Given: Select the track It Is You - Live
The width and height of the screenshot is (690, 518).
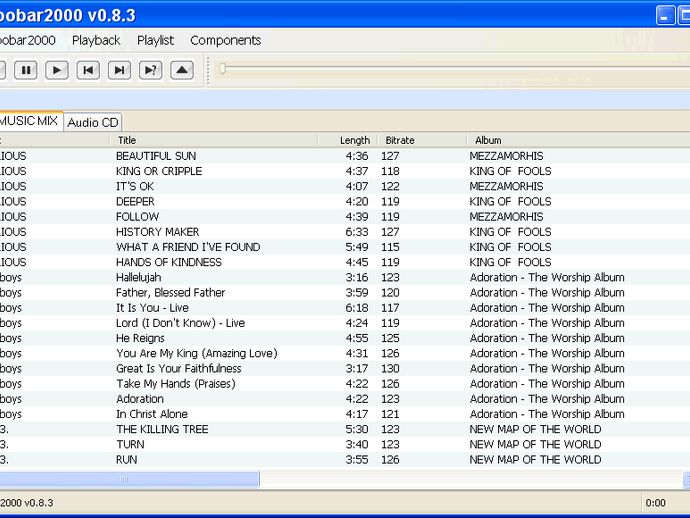Looking at the screenshot, I should 152,308.
